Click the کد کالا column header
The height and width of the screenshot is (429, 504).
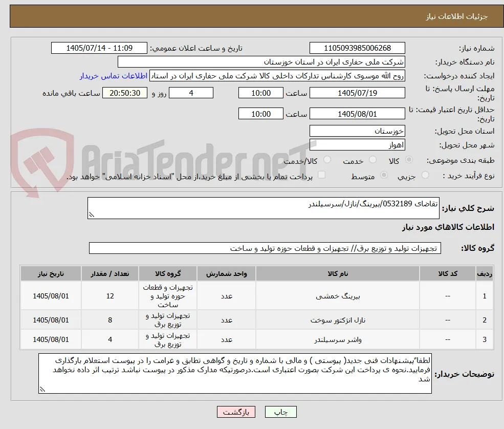point(448,274)
